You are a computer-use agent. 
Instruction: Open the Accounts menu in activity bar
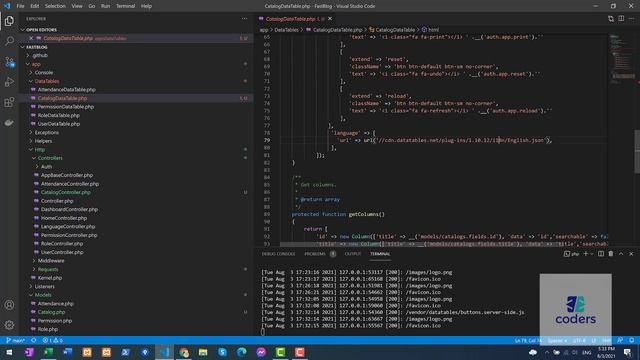[9, 305]
